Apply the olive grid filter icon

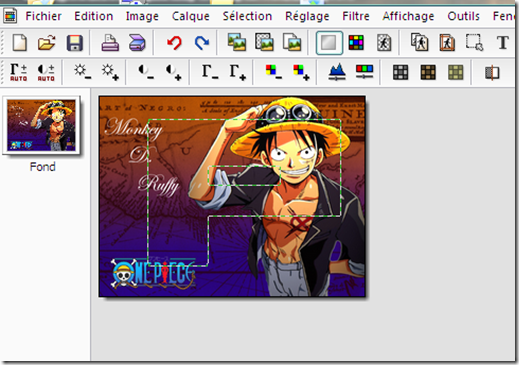(x=455, y=72)
